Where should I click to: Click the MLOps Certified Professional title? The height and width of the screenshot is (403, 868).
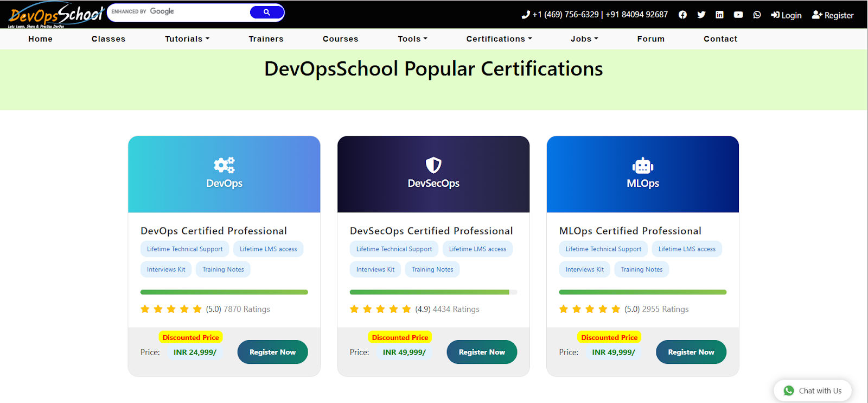(x=630, y=231)
